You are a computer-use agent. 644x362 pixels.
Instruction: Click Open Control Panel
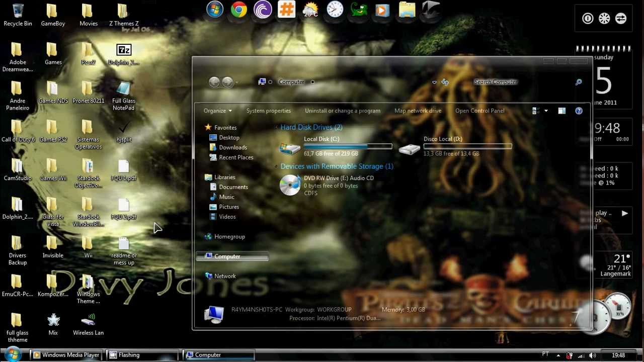coord(479,111)
